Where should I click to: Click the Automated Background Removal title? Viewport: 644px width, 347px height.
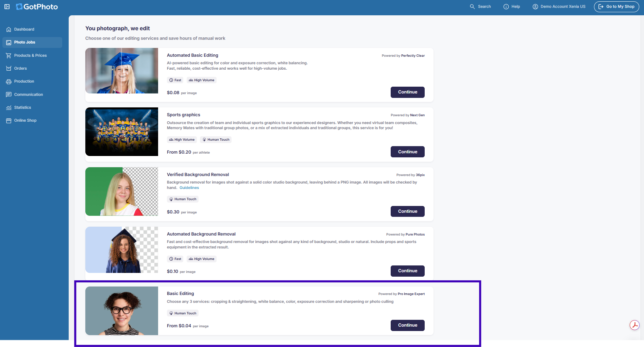point(201,234)
